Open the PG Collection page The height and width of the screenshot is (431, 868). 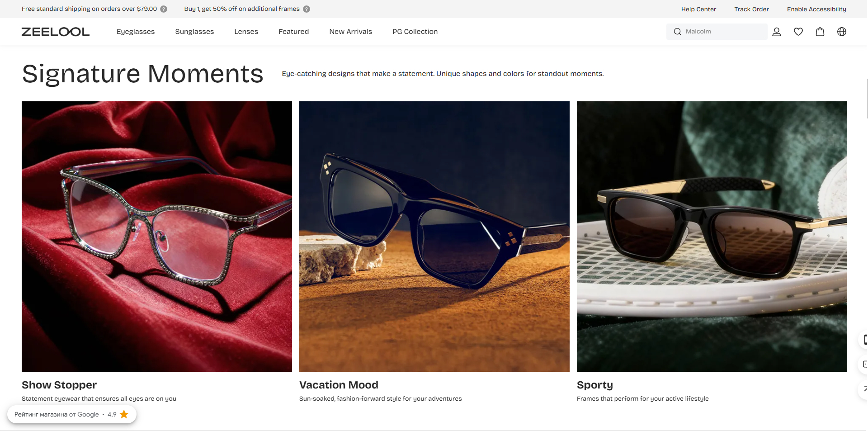coord(415,32)
